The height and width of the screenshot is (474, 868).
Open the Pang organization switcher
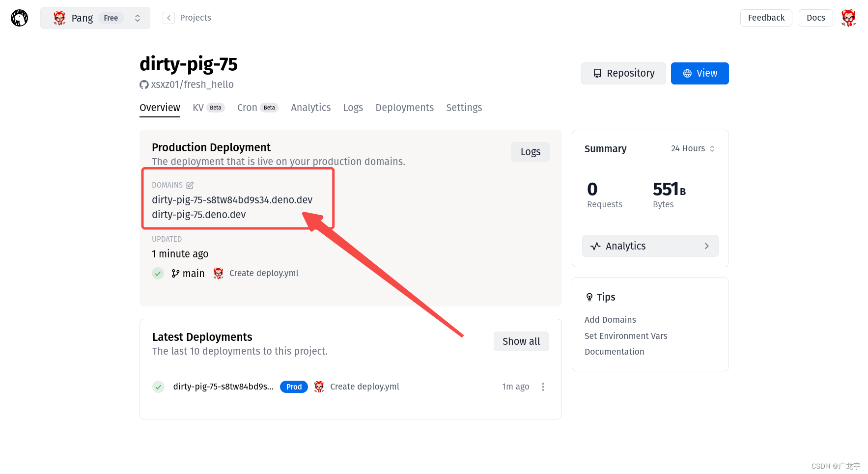point(95,18)
